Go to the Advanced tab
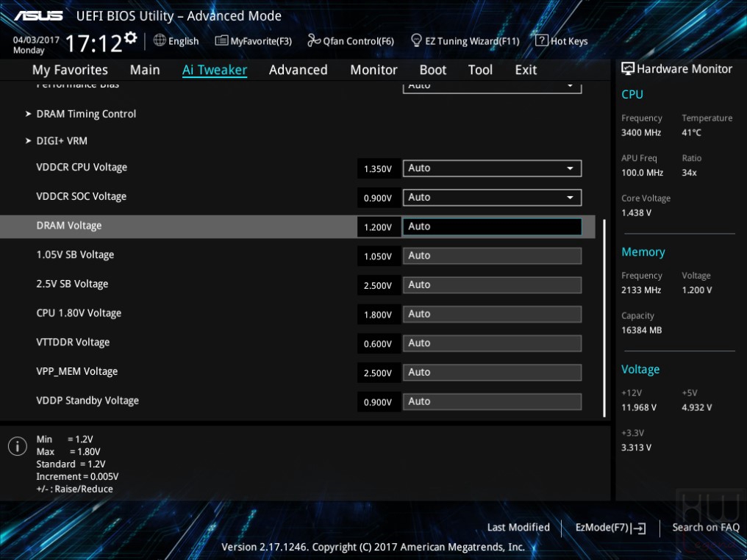 (299, 70)
